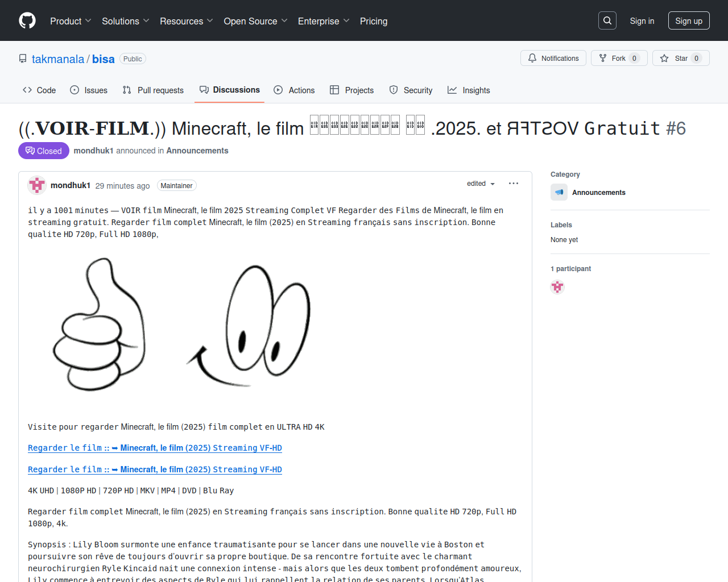728x582 pixels.
Task: Open the takmanala owner profile
Action: tap(58, 59)
